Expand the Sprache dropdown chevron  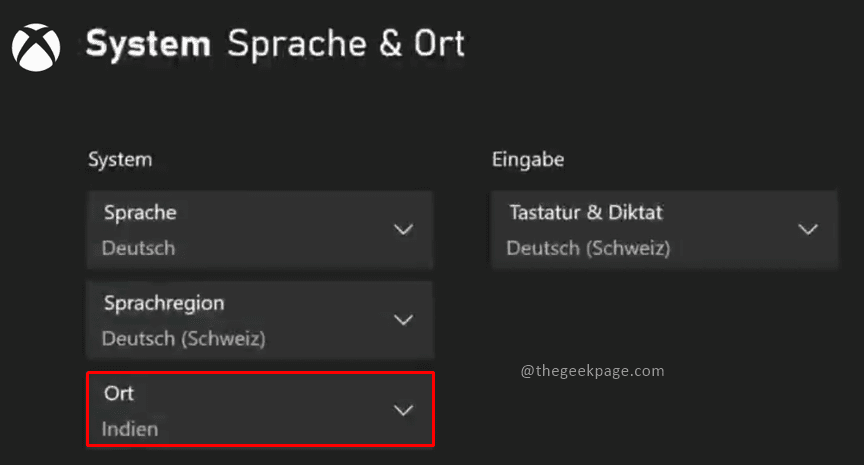403,230
